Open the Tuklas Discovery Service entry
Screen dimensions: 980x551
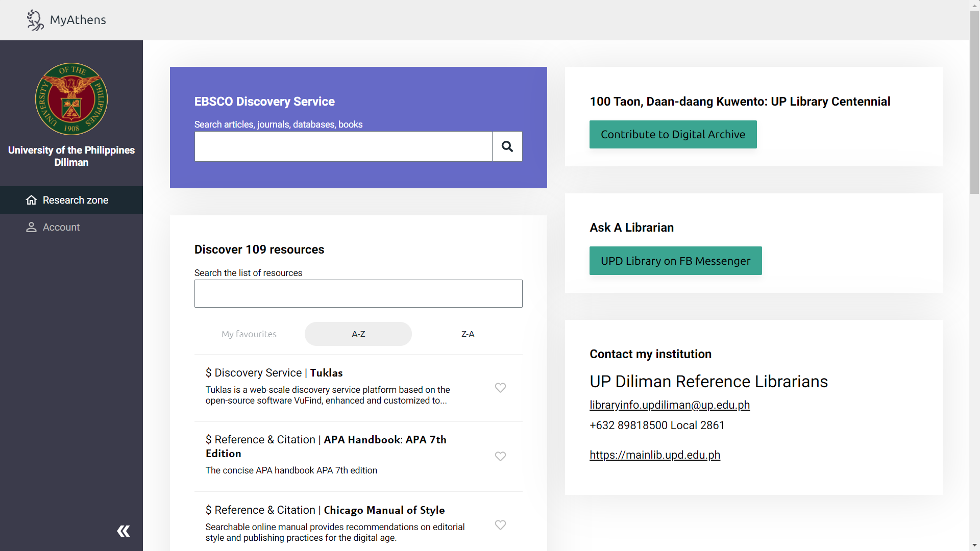coord(274,372)
